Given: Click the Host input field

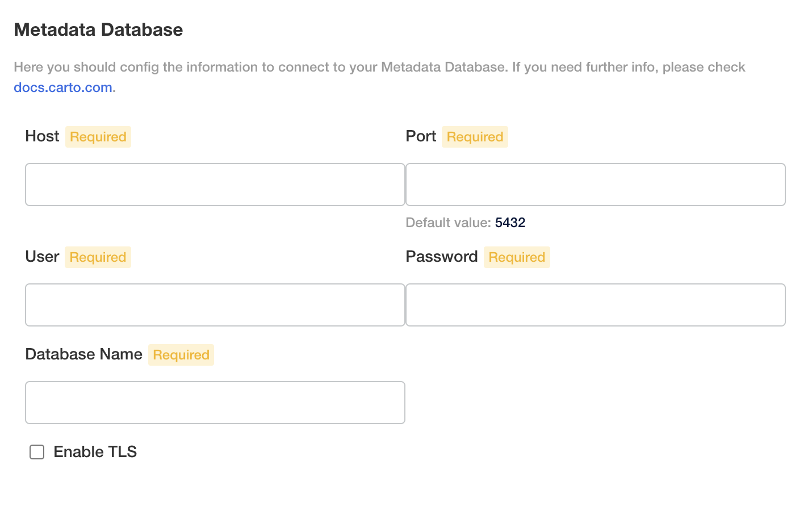Looking at the screenshot, I should 215,185.
